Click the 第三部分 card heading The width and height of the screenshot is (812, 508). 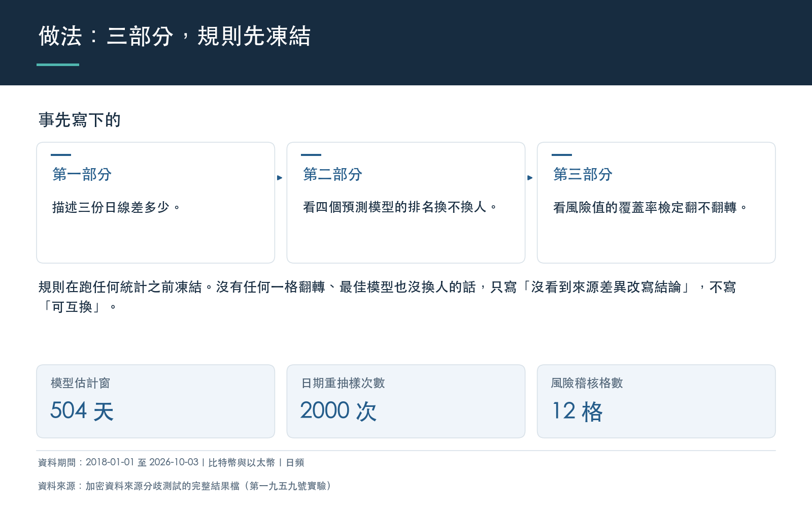point(583,174)
